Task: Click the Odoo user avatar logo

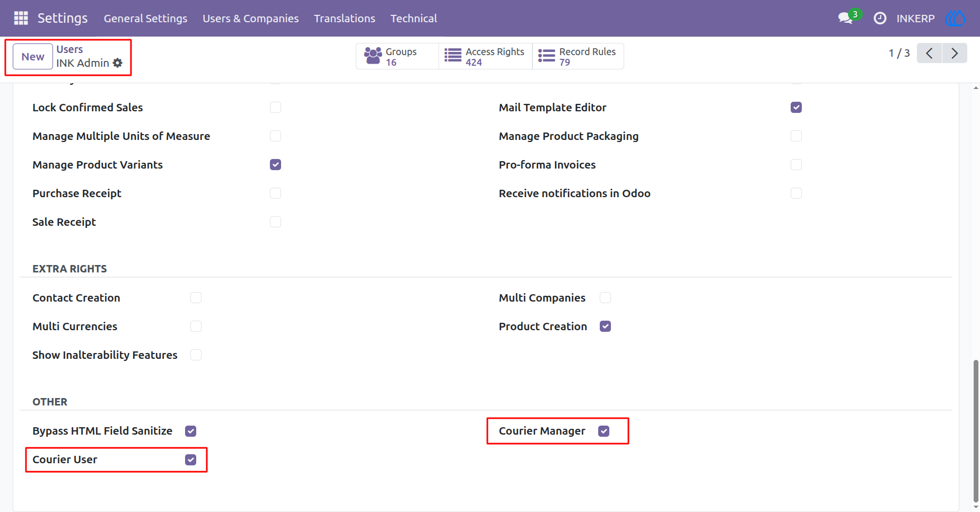Action: [x=955, y=18]
